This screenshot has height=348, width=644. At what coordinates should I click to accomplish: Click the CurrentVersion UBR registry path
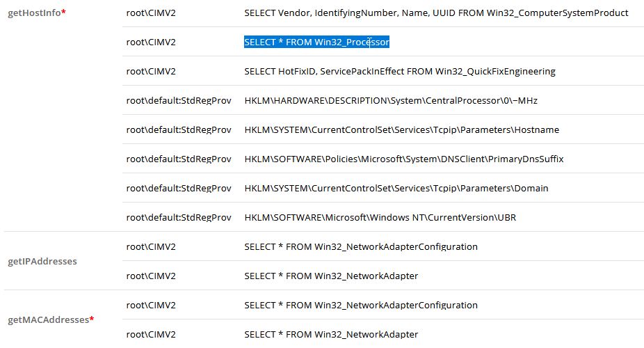tap(380, 218)
